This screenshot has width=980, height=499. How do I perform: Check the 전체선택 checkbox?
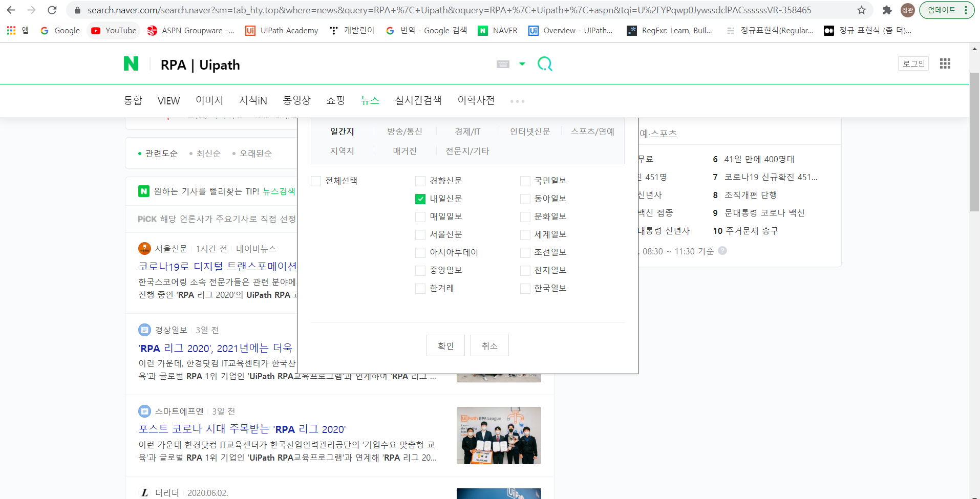(x=316, y=181)
